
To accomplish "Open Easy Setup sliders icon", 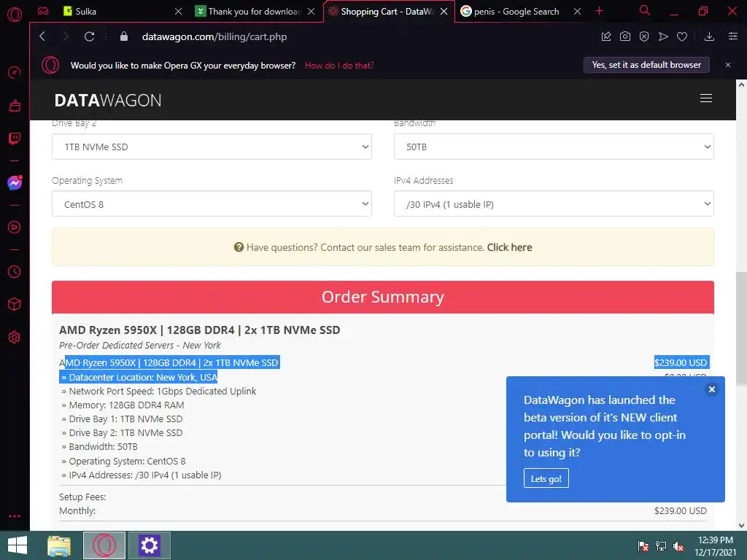I will [x=733, y=36].
